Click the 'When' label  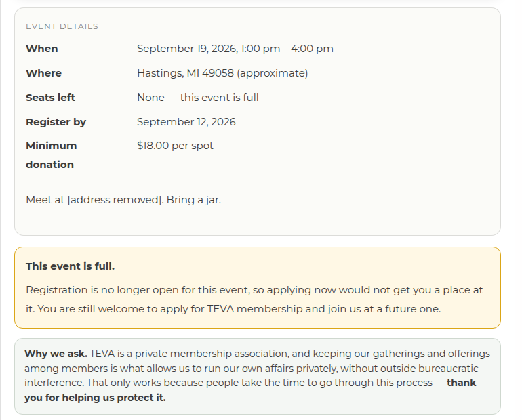coord(42,49)
